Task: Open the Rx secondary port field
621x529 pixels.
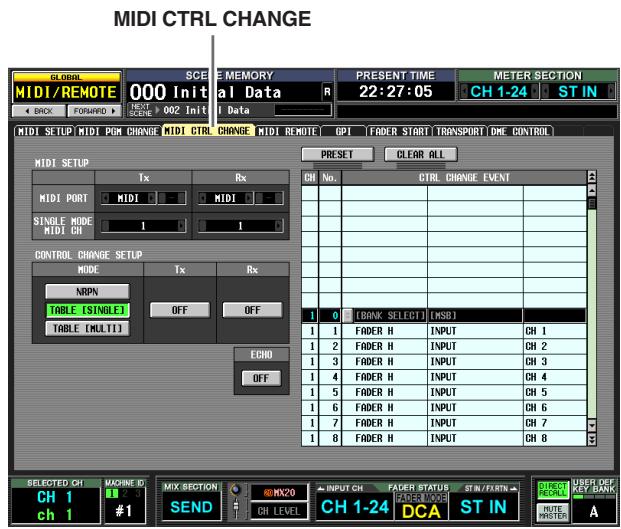Action: [269, 198]
